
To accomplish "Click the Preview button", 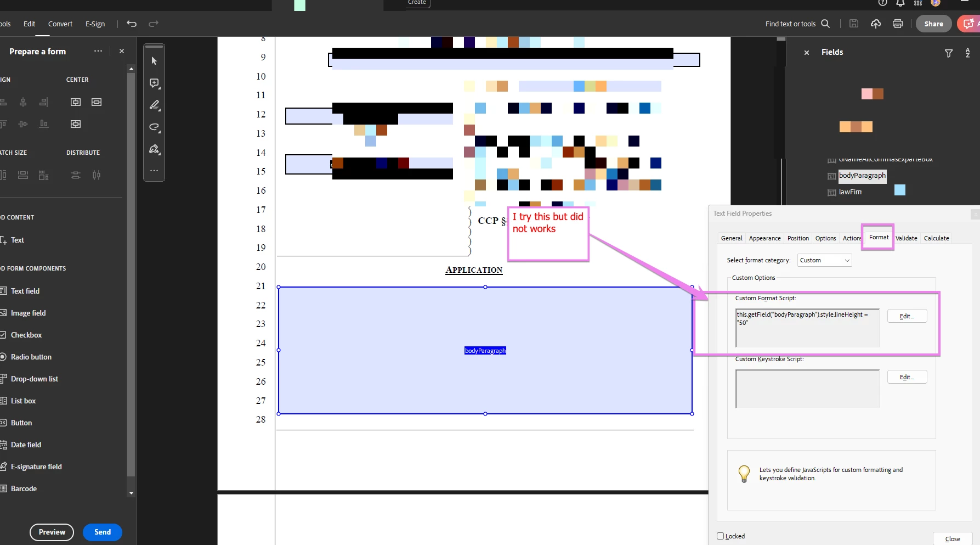I will click(x=52, y=532).
